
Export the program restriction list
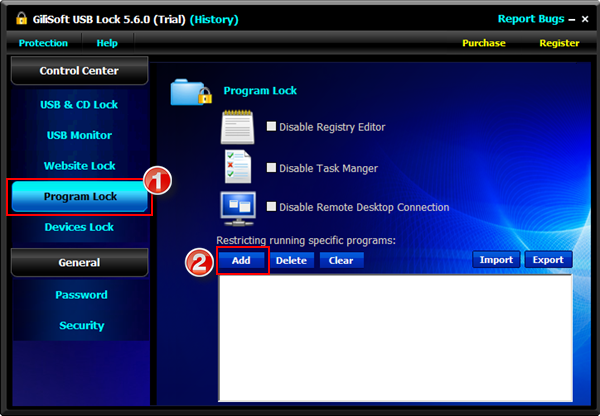click(548, 259)
